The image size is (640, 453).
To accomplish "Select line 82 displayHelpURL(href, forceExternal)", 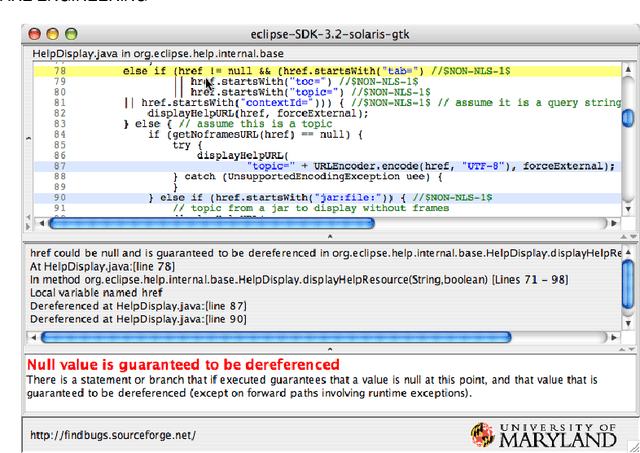I will [327, 113].
